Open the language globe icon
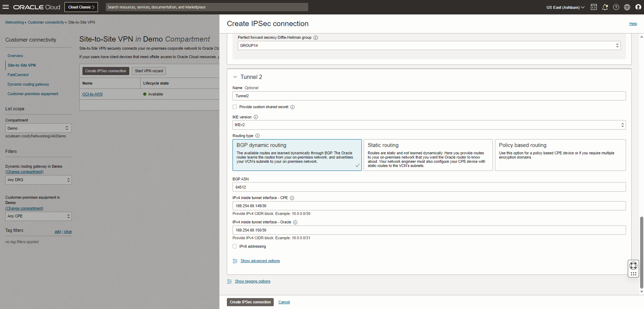The width and height of the screenshot is (644, 309). click(x=627, y=7)
